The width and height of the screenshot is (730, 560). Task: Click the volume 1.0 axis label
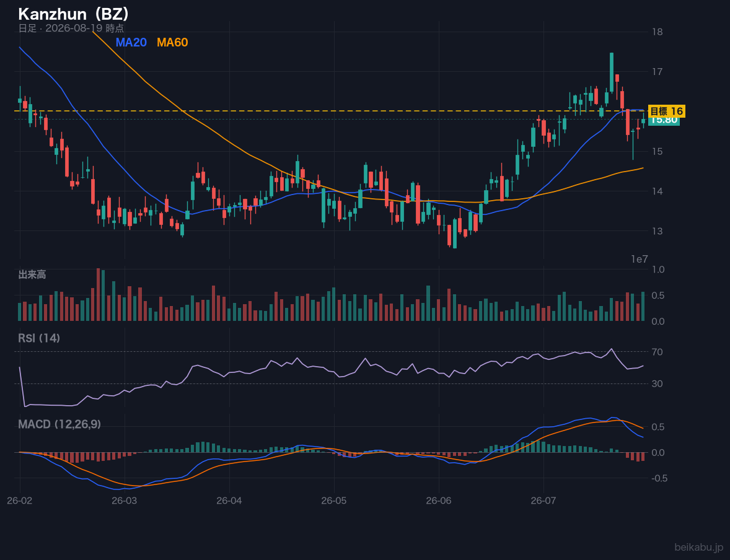point(658,269)
